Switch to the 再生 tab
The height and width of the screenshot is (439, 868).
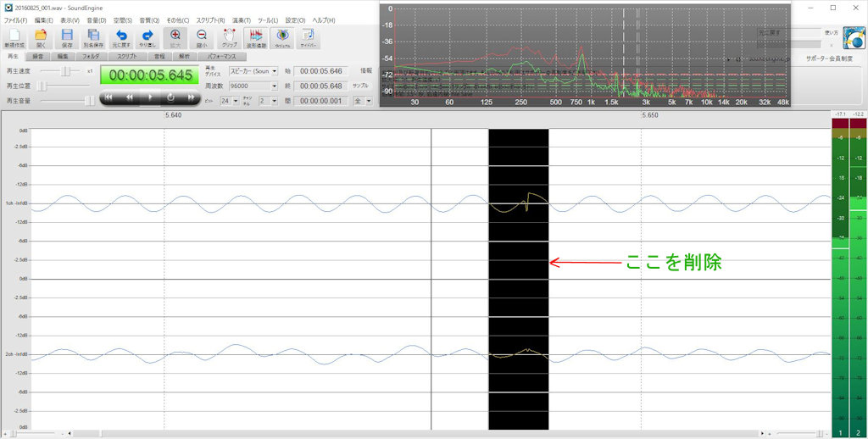(x=12, y=57)
